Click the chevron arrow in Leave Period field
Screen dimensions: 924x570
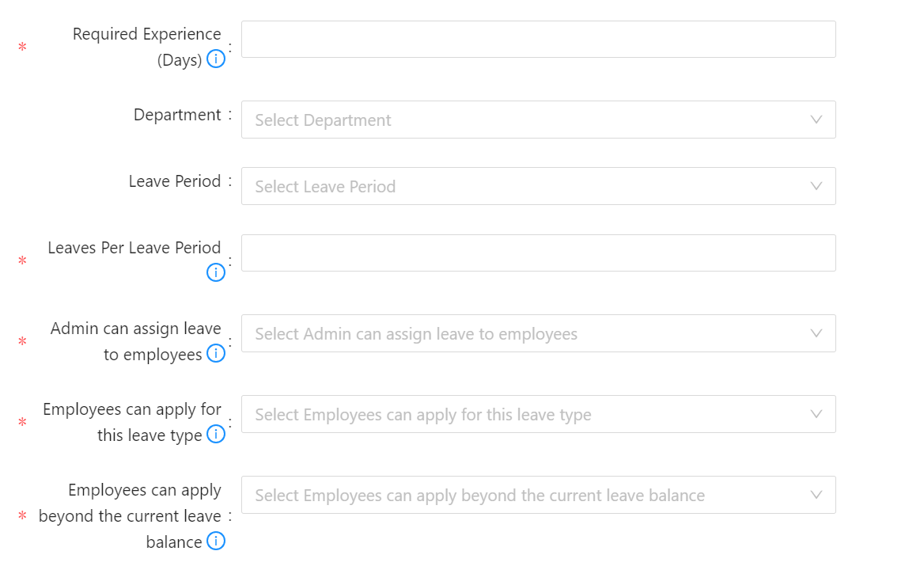(816, 186)
